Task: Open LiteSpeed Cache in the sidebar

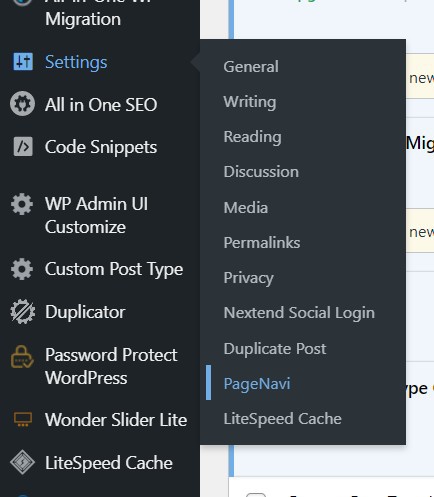Action: click(109, 463)
